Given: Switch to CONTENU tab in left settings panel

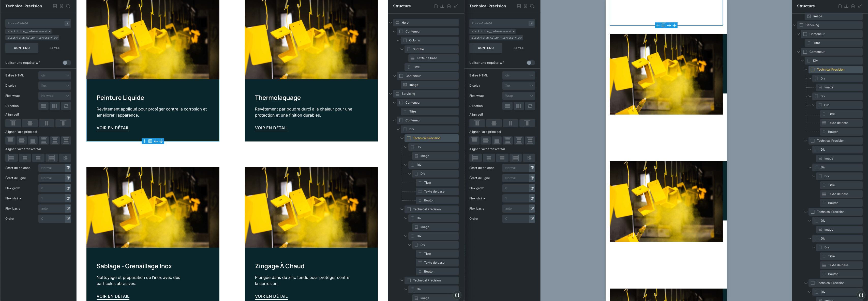Looking at the screenshot, I should (x=22, y=48).
